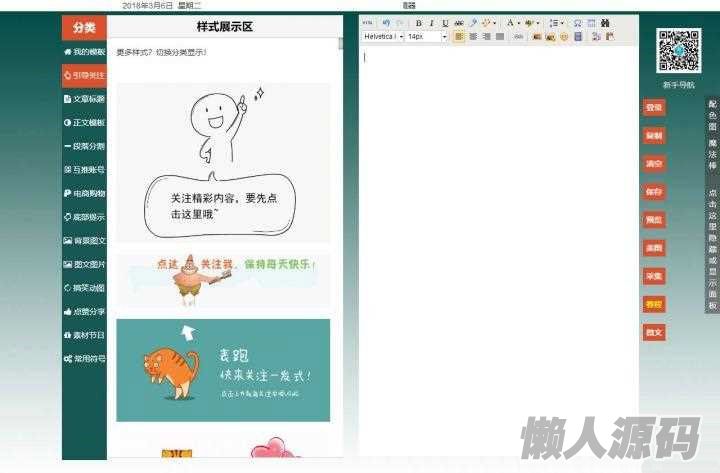
Task: Select the 文章标题 category
Action: tap(84, 99)
